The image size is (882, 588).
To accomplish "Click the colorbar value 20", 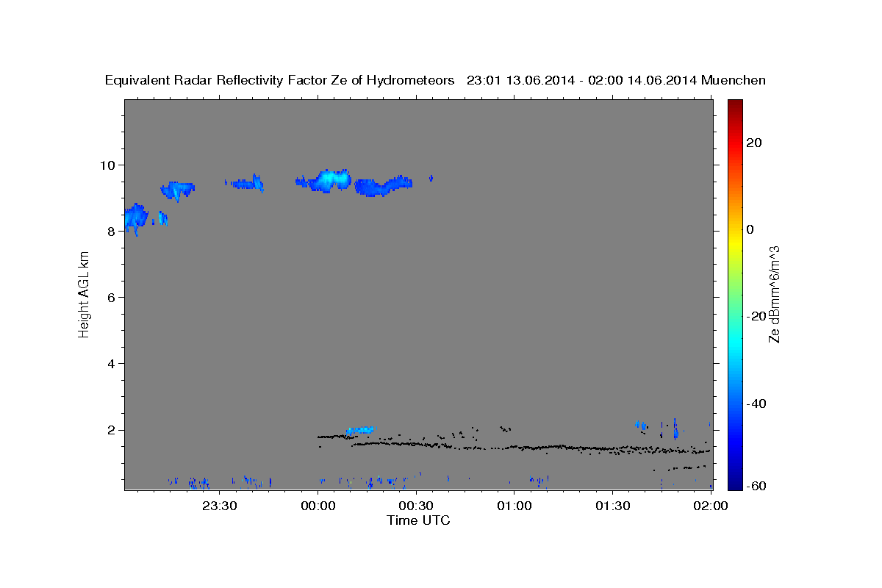I will coord(755,143).
